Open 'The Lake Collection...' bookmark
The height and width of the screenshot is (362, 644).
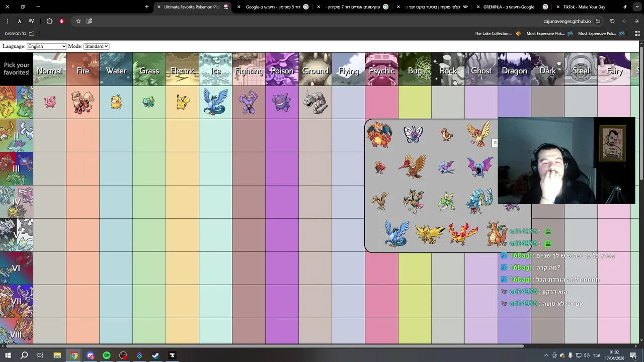point(498,34)
